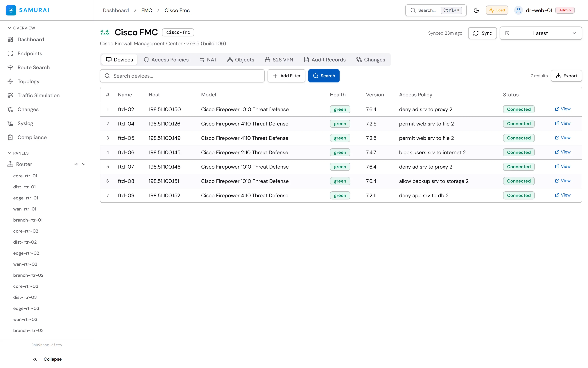588x368 pixels.
Task: Click the Dashboard breadcrumb link
Action: click(x=116, y=10)
